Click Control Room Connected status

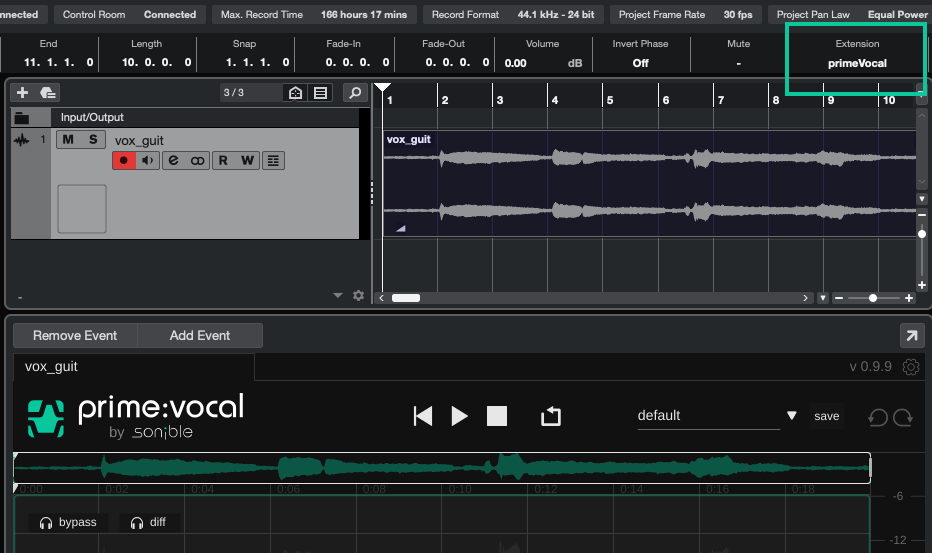pyautogui.click(x=129, y=14)
